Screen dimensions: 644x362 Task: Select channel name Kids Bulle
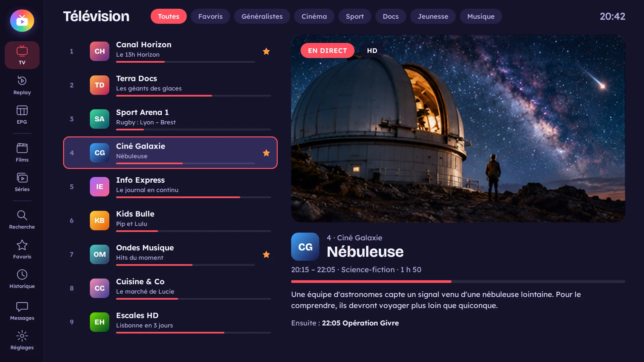coord(135,214)
